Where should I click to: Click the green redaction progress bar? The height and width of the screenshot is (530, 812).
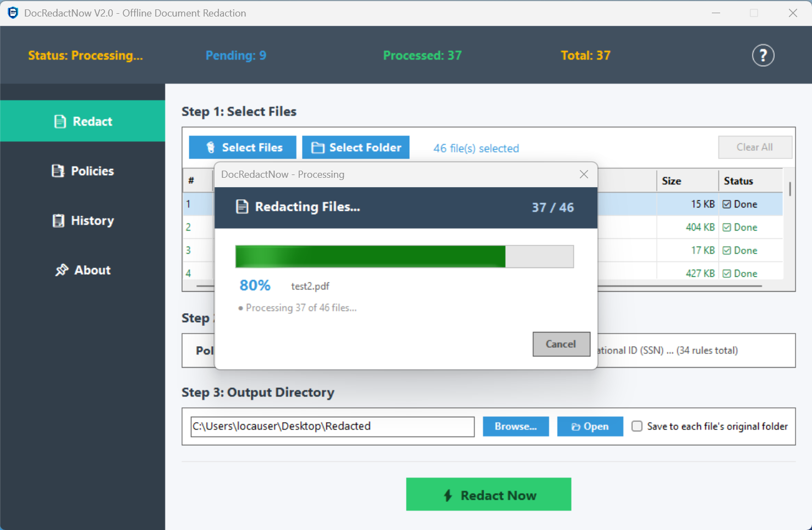point(404,256)
